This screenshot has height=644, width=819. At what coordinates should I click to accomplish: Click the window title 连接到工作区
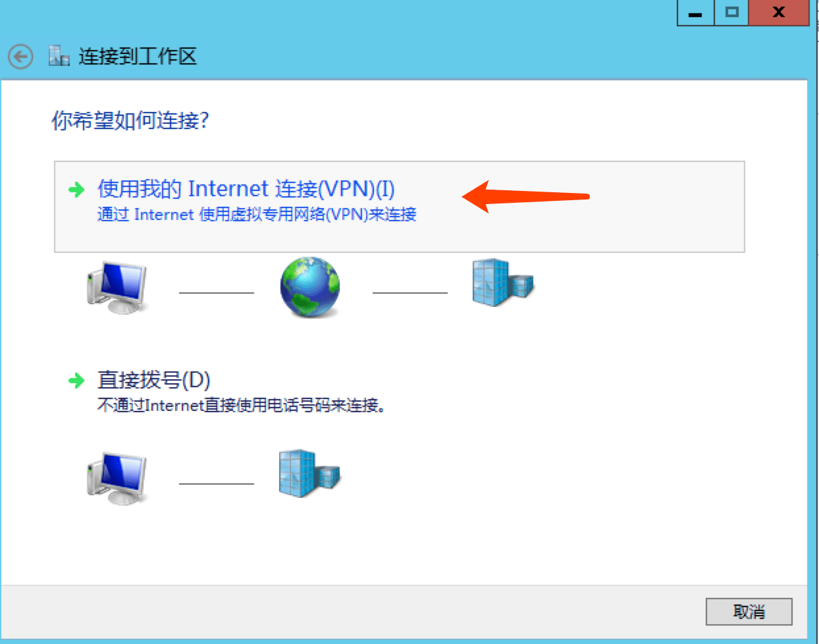(x=138, y=57)
